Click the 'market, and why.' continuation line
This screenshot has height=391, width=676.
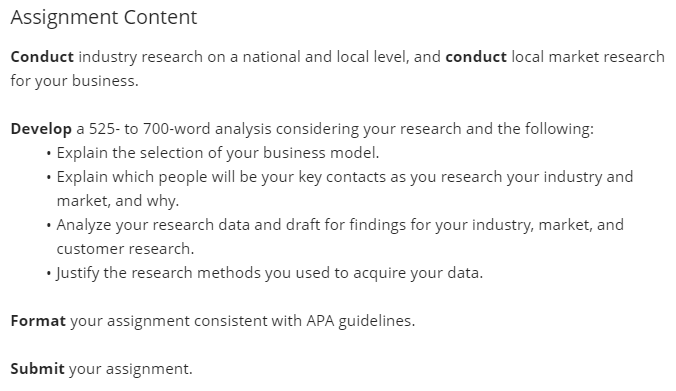118,201
